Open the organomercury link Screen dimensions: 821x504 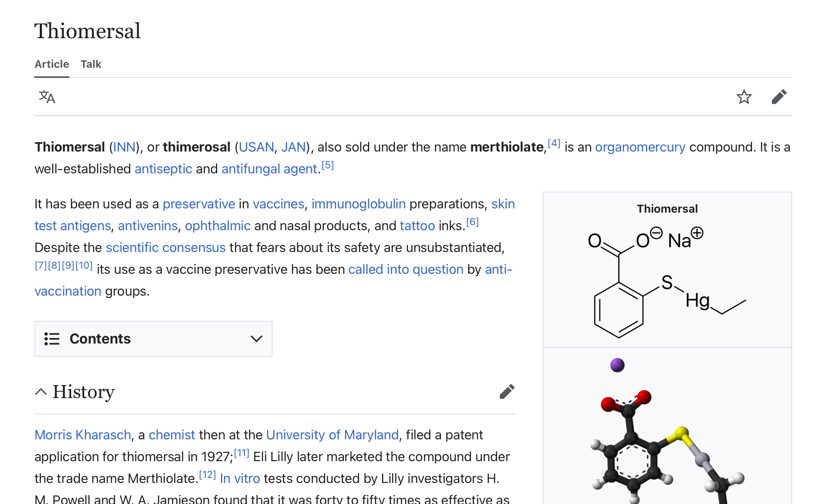pyautogui.click(x=640, y=147)
